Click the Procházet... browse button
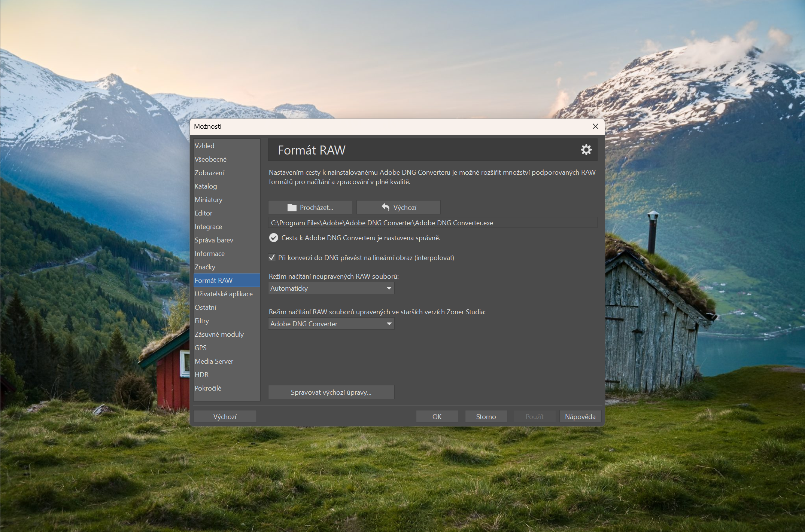Viewport: 805px width, 532px height. click(310, 207)
